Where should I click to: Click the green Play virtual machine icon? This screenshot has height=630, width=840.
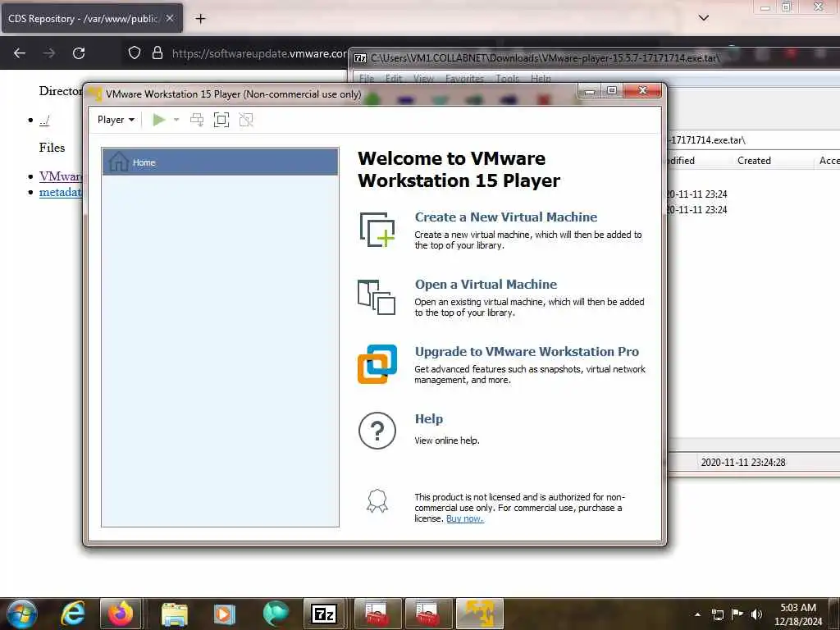coord(158,120)
